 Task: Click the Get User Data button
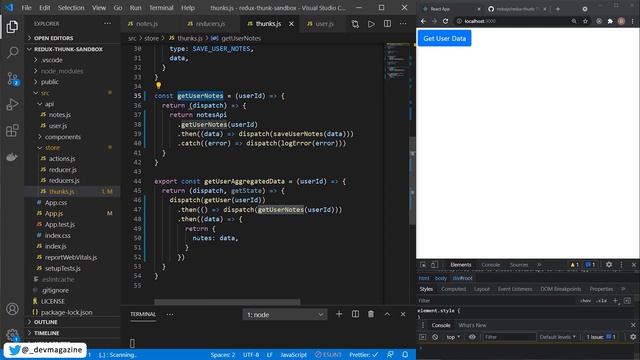[444, 38]
